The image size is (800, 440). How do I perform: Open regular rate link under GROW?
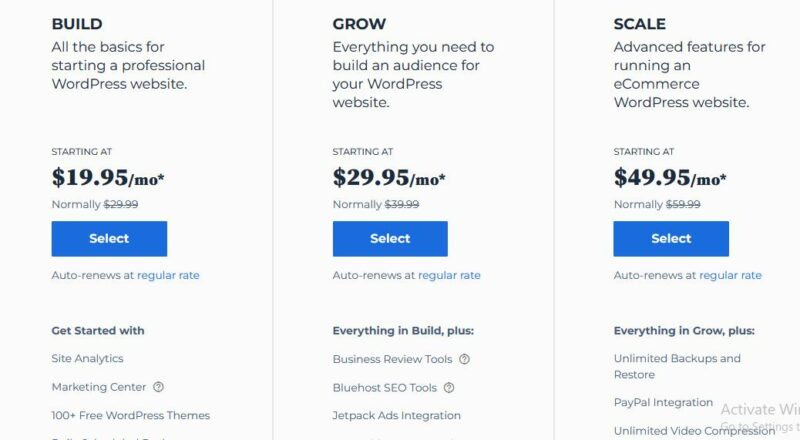(449, 275)
